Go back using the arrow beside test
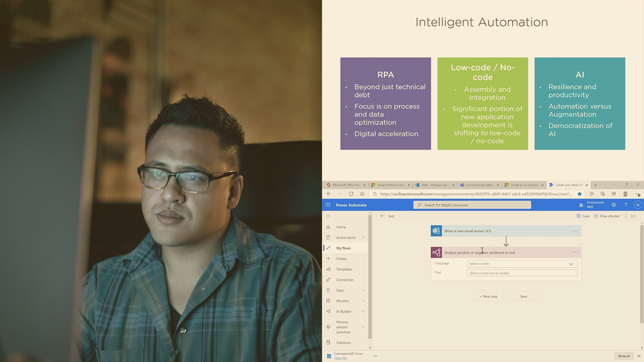This screenshot has width=644, height=362. click(382, 216)
